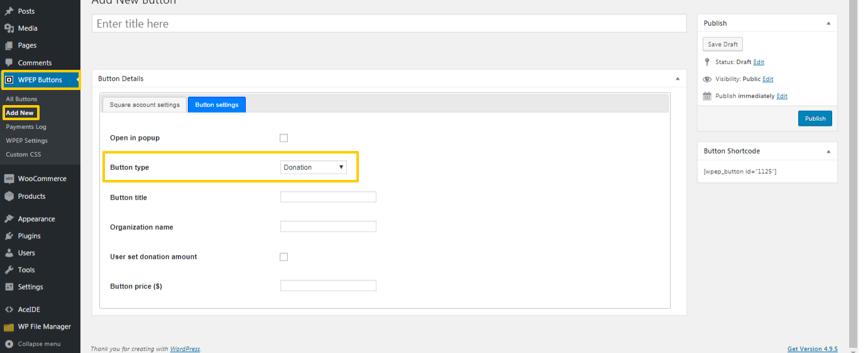Click the blue Publish button

tap(815, 118)
